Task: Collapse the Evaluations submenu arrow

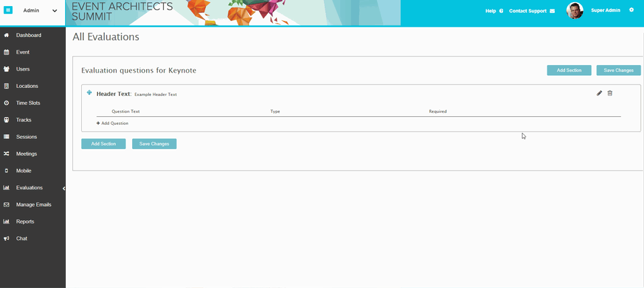Action: point(64,188)
